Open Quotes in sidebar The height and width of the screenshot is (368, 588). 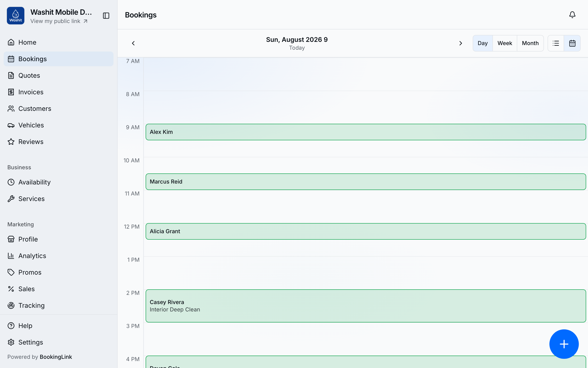point(59,75)
